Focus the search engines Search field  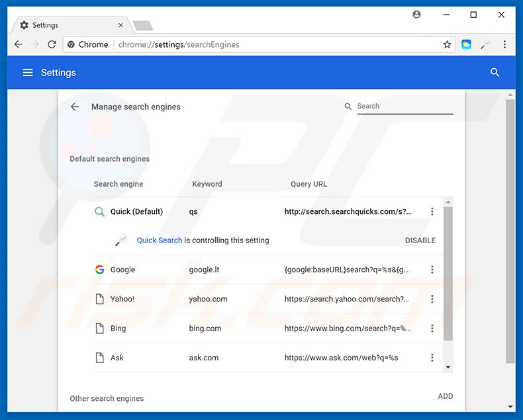coord(405,107)
